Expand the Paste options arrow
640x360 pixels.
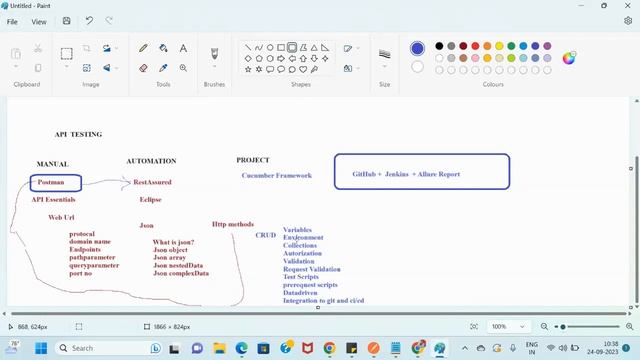(x=16, y=67)
